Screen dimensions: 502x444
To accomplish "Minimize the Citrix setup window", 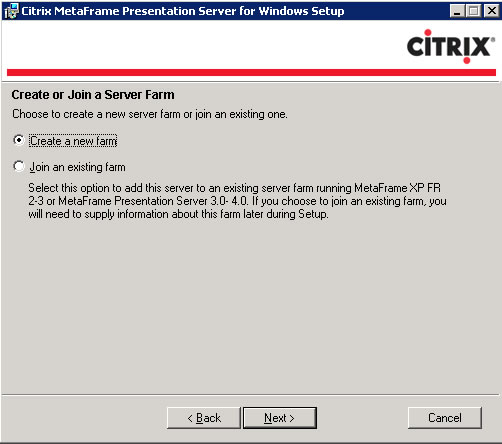I will tap(457, 11).
